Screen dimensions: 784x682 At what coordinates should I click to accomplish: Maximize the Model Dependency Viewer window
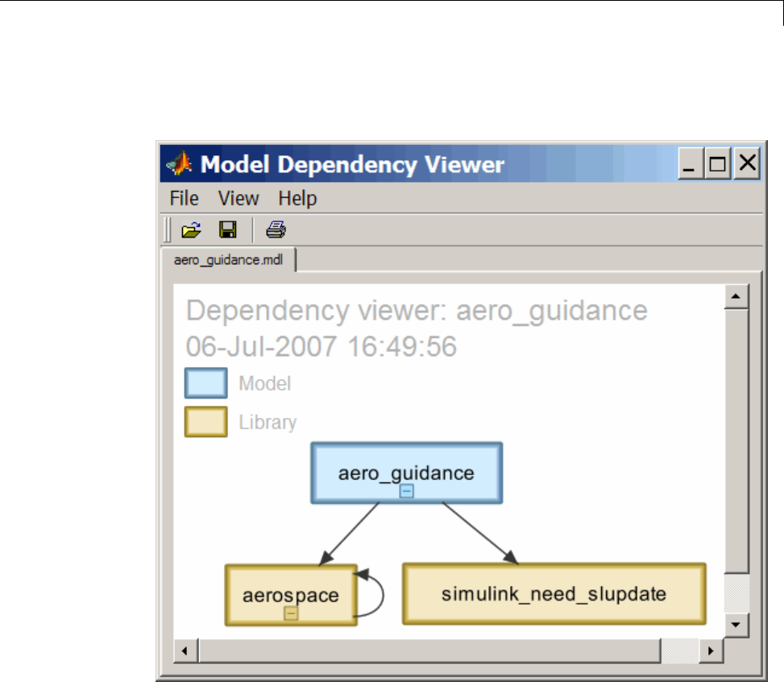click(717, 163)
